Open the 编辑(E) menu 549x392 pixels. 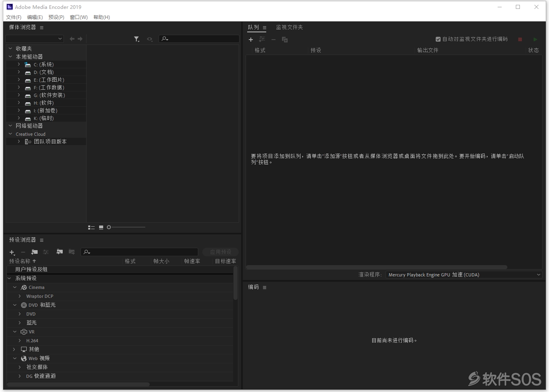coord(35,17)
